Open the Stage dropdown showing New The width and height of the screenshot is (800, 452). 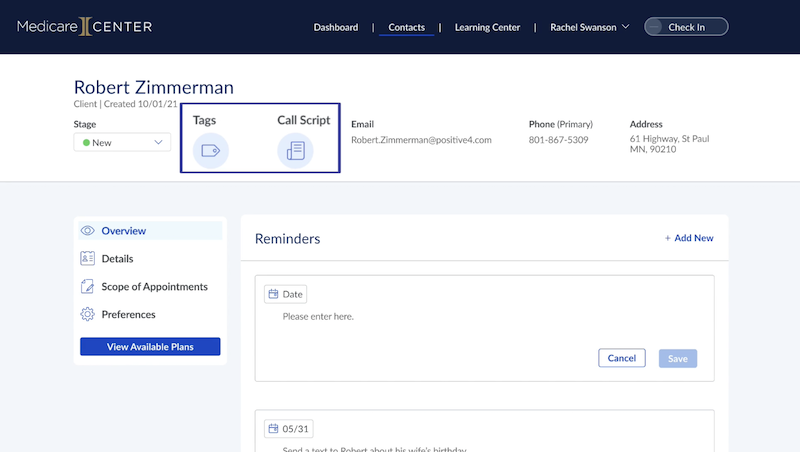(x=122, y=142)
